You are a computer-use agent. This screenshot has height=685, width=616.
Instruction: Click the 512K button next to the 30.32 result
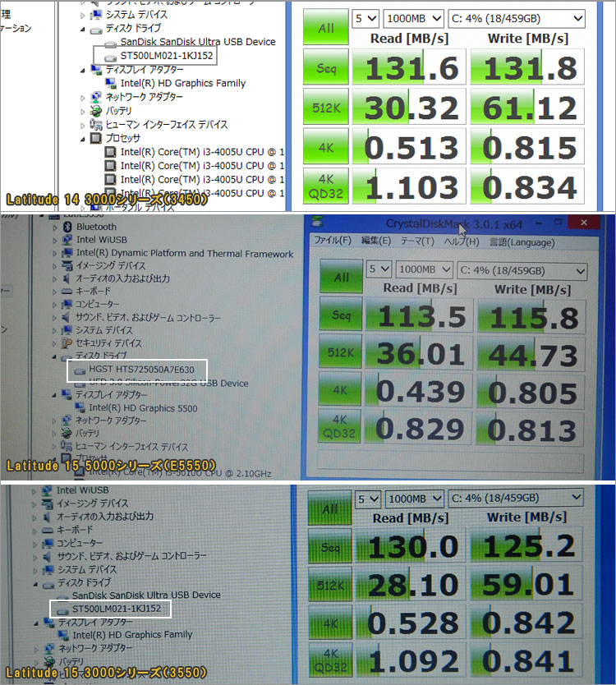click(x=326, y=108)
